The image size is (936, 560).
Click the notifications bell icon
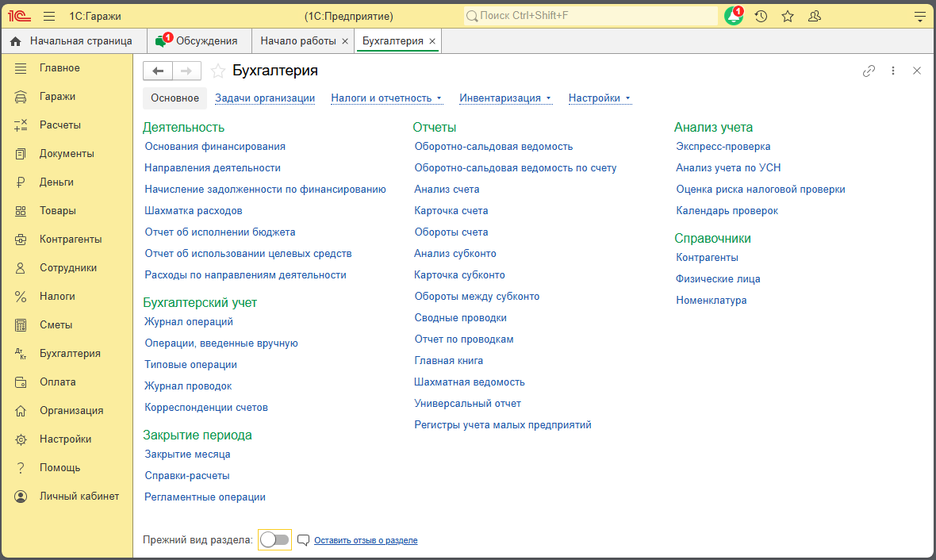733,16
